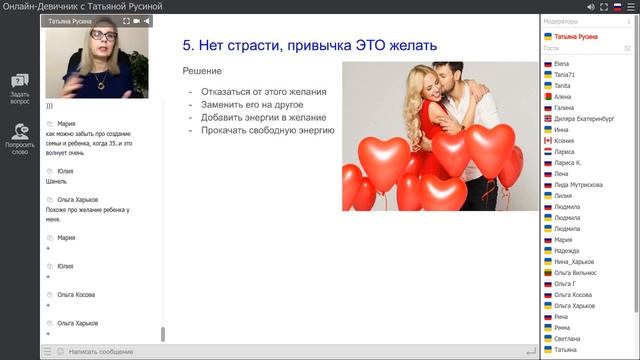Image resolution: width=640 pixels, height=360 pixels.
Task: Select guest Ксения in participants list
Action: coord(564,141)
